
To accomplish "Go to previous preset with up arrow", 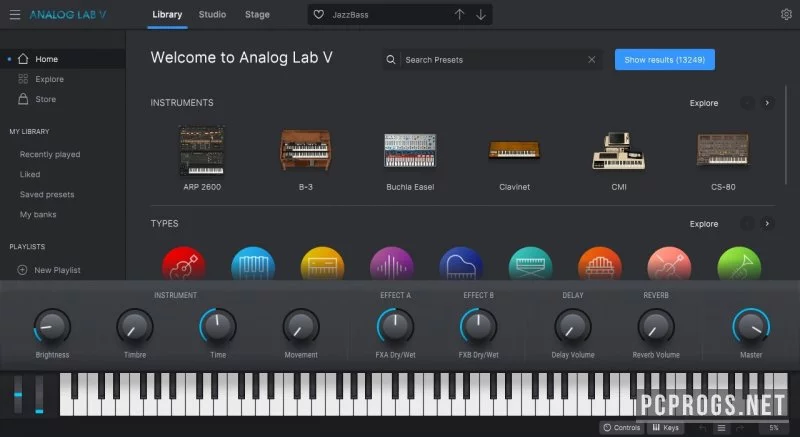I will tap(459, 15).
